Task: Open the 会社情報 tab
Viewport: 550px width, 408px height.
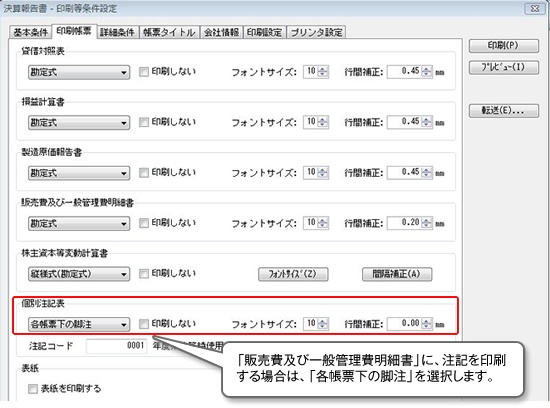Action: (221, 32)
